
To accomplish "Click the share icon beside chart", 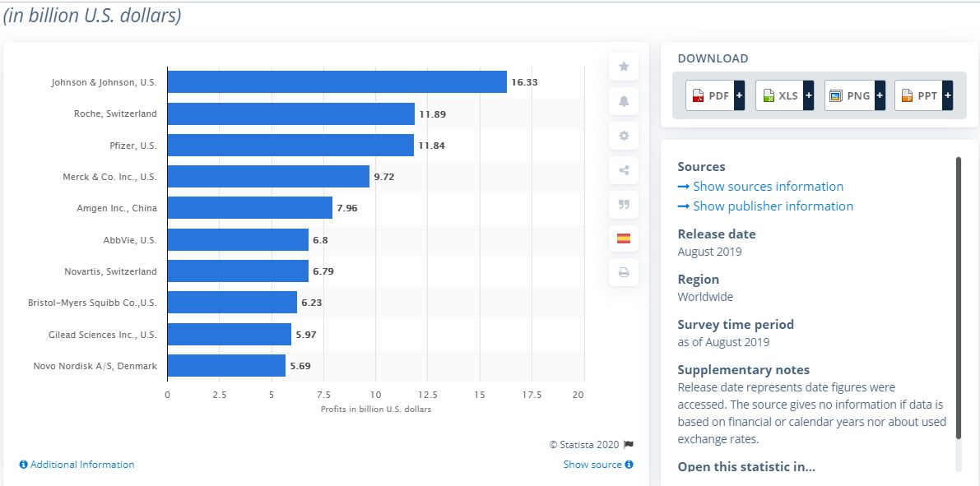I will [x=623, y=170].
